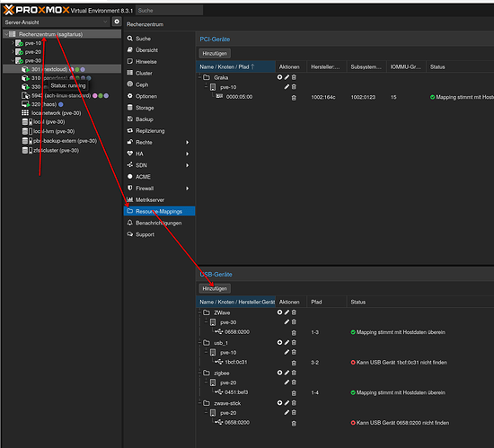
Task: Click the Suche field in the header
Action: (170, 11)
